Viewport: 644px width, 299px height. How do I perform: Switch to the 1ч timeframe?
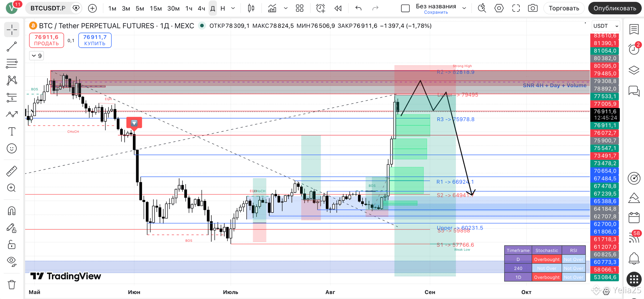(x=189, y=8)
